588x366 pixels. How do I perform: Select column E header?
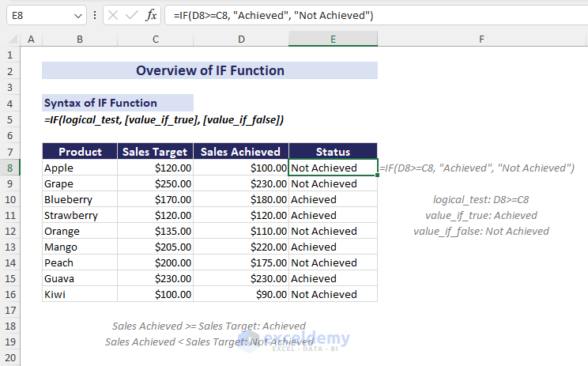pos(333,39)
